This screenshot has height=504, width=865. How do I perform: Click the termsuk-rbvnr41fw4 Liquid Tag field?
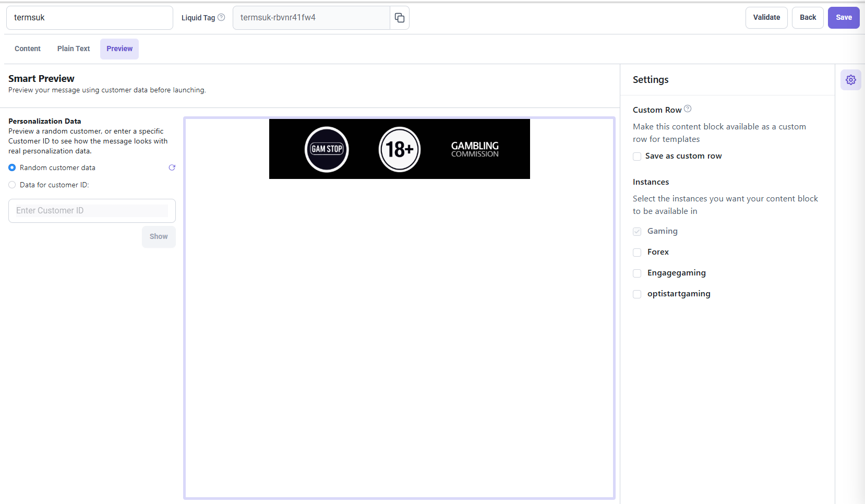pyautogui.click(x=311, y=18)
